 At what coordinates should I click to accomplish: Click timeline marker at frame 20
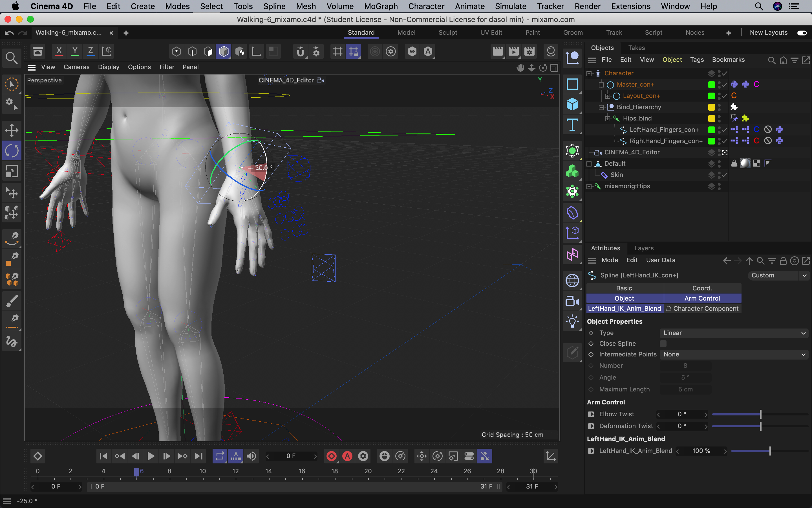368,471
